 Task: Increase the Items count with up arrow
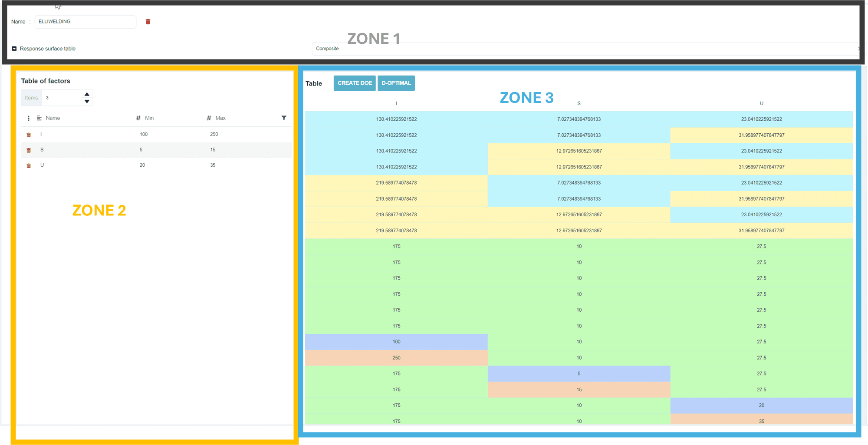(x=87, y=94)
